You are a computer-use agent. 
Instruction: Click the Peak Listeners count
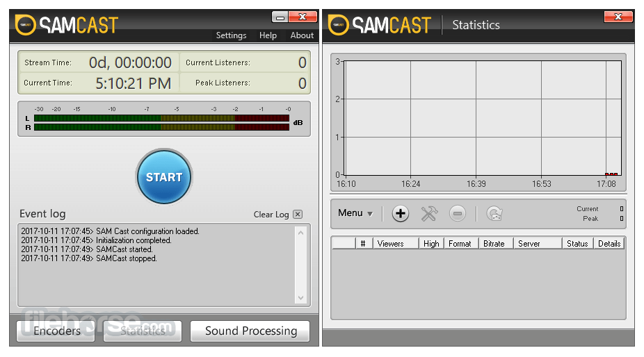[x=303, y=83]
